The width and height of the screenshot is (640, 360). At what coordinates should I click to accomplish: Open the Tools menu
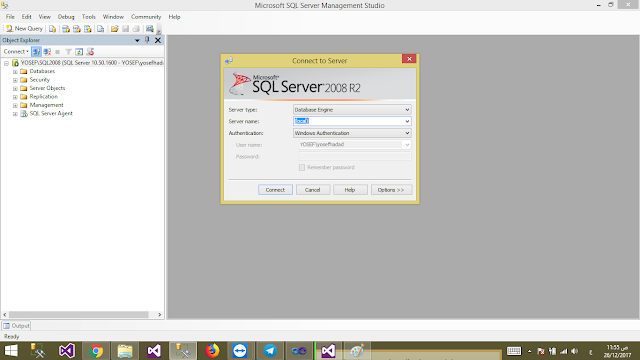[88, 17]
